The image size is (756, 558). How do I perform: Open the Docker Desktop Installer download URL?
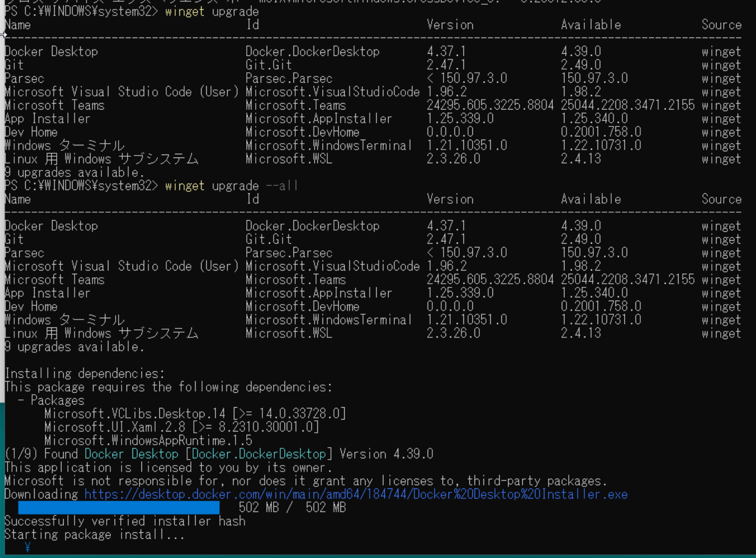tap(356, 494)
